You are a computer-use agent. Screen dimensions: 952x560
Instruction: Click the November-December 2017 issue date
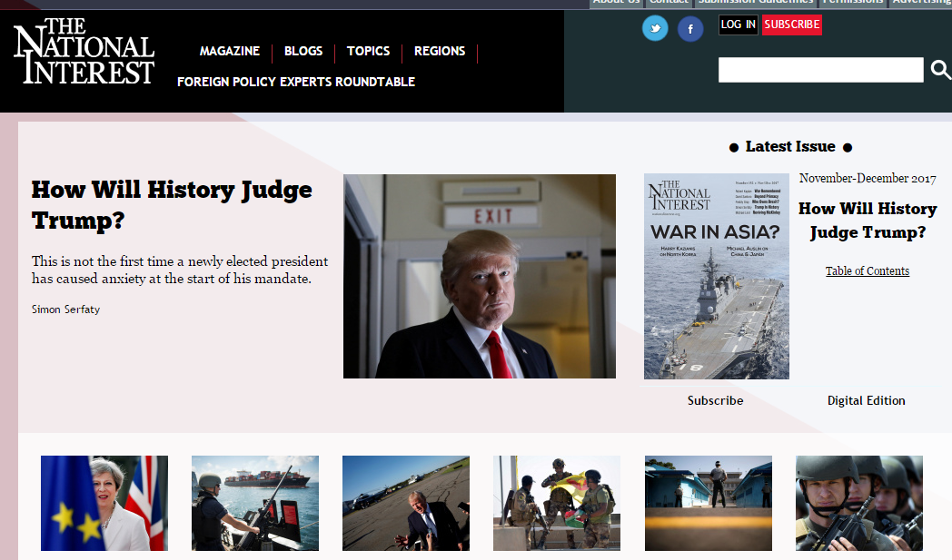[868, 179]
